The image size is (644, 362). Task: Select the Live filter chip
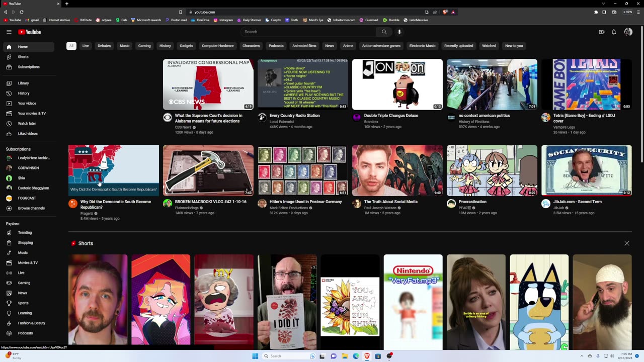tap(86, 46)
